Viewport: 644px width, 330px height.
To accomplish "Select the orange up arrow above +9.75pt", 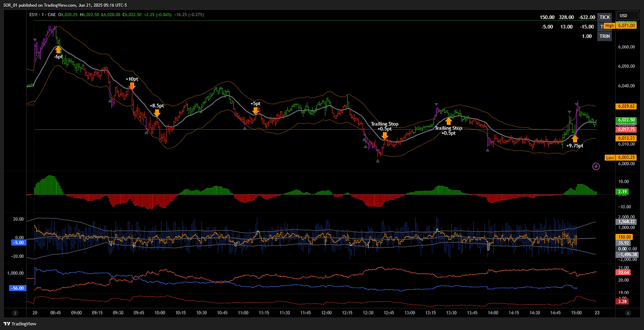I will point(575,138).
